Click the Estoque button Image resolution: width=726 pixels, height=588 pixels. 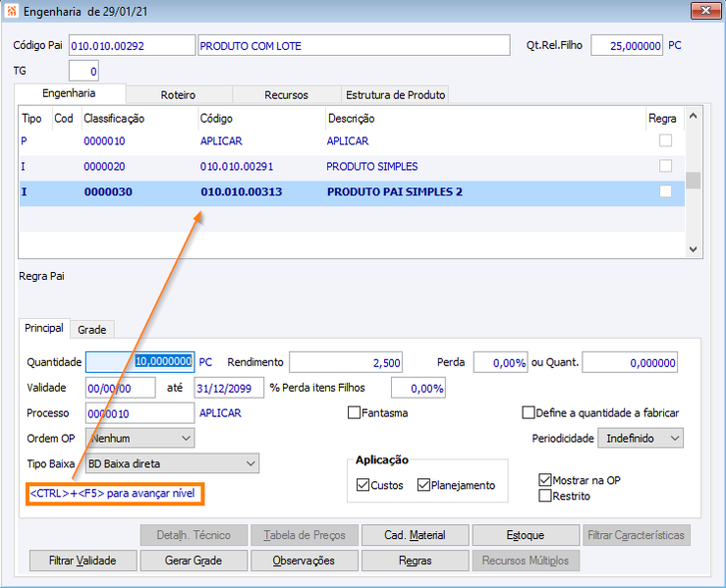[526, 535]
